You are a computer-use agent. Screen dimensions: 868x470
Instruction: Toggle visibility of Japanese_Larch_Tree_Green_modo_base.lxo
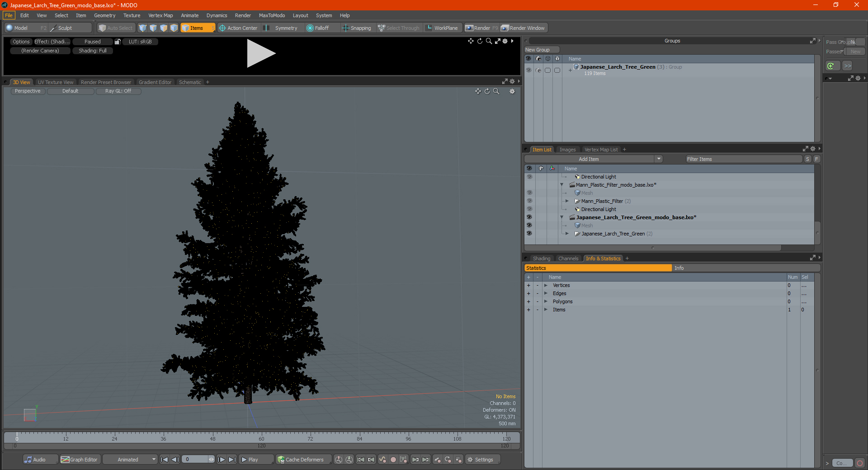click(529, 217)
